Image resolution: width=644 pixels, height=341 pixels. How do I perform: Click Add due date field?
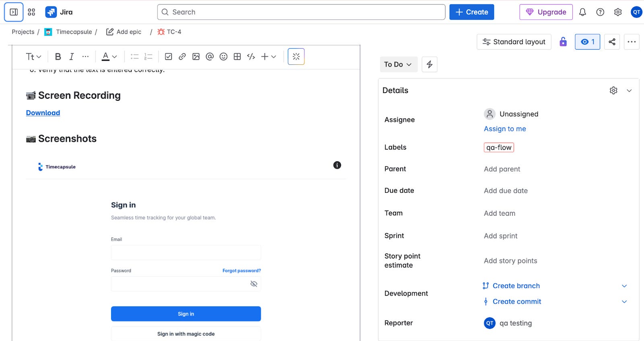click(506, 191)
